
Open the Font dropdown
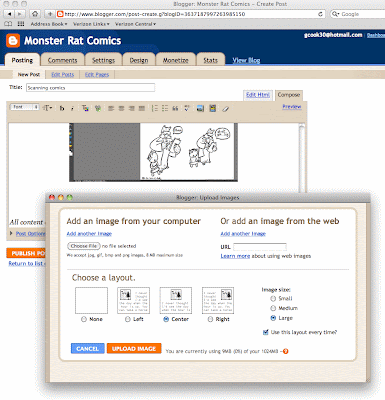(x=25, y=107)
